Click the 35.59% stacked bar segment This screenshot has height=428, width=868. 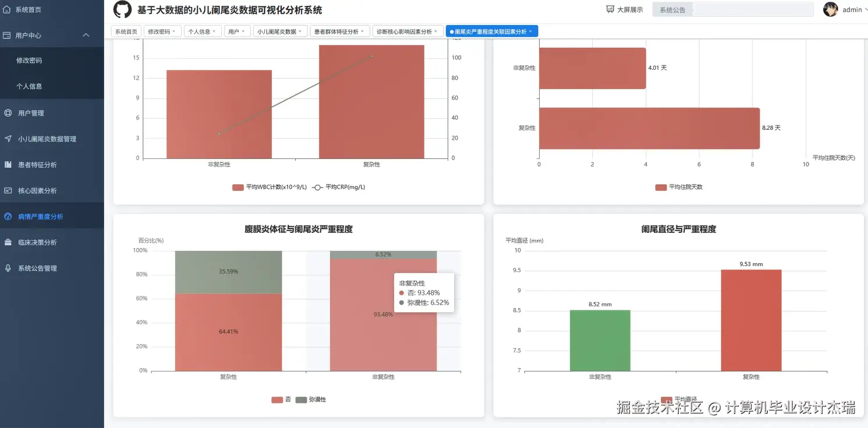pos(228,272)
